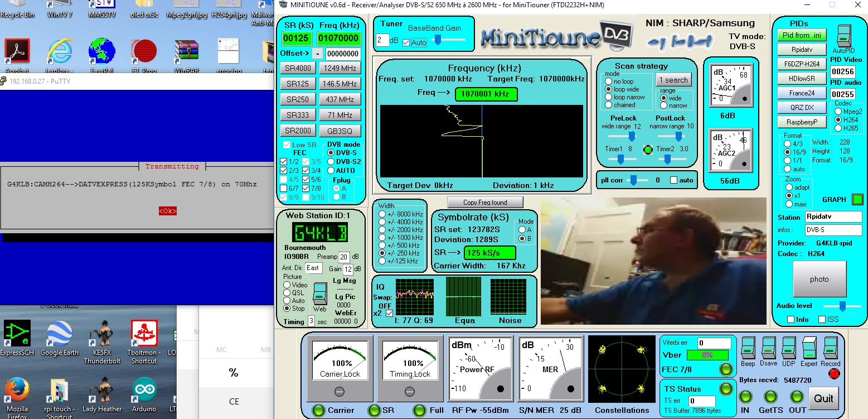
Task: Click the PID Video input field
Action: (x=843, y=71)
